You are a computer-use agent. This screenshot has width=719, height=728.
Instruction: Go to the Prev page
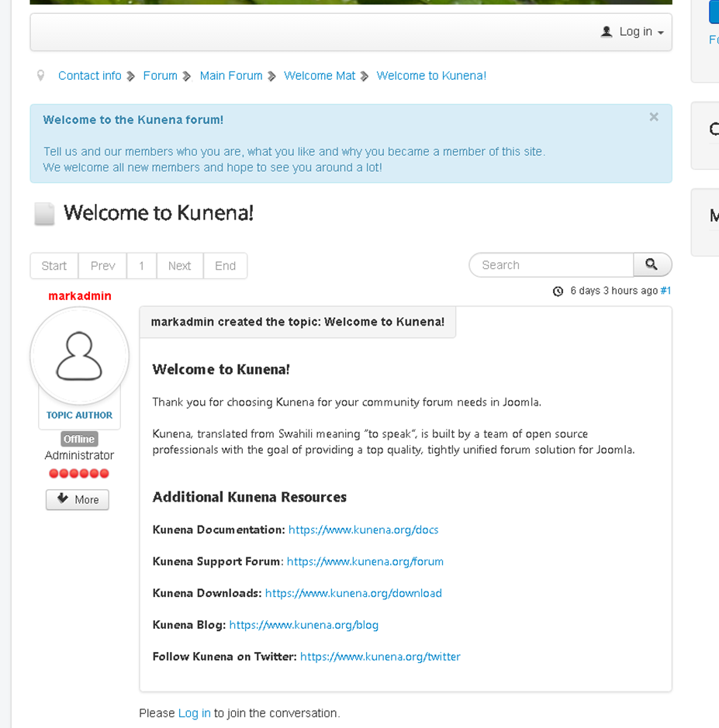coord(102,266)
